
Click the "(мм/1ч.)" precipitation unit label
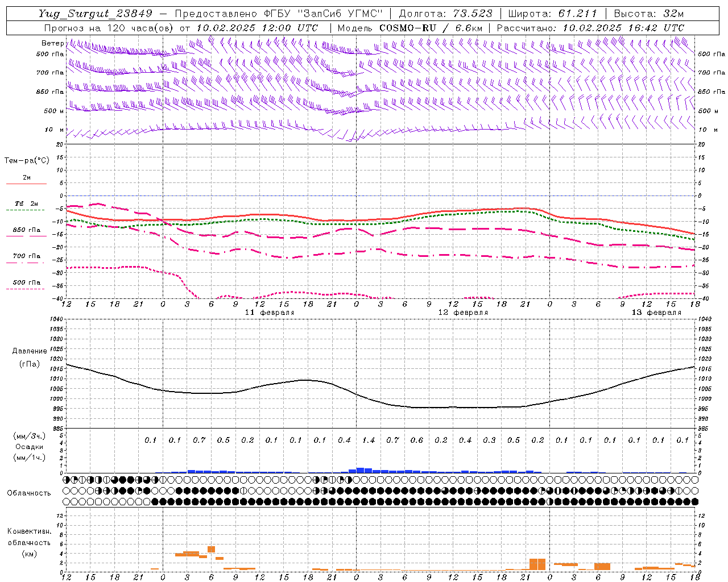[30, 458]
